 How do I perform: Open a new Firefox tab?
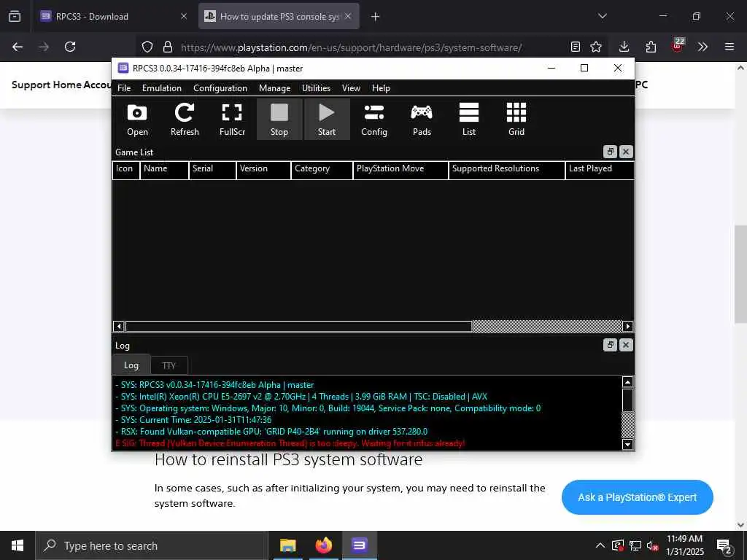376,17
